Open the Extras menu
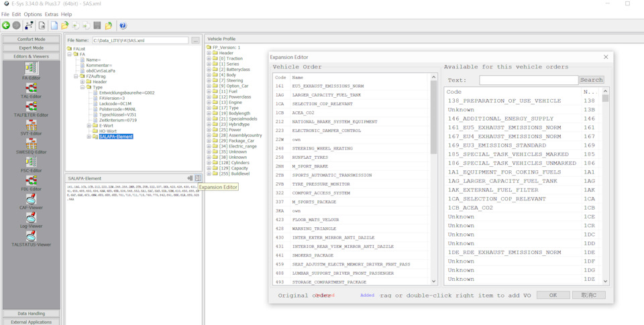 point(52,14)
